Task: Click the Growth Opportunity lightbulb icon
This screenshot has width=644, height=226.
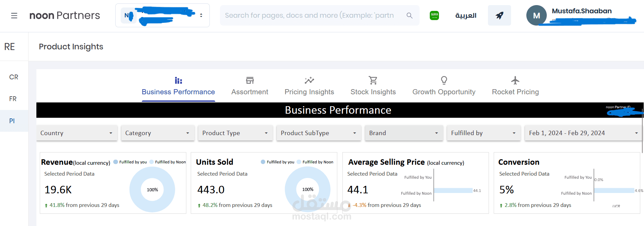Action: [444, 80]
